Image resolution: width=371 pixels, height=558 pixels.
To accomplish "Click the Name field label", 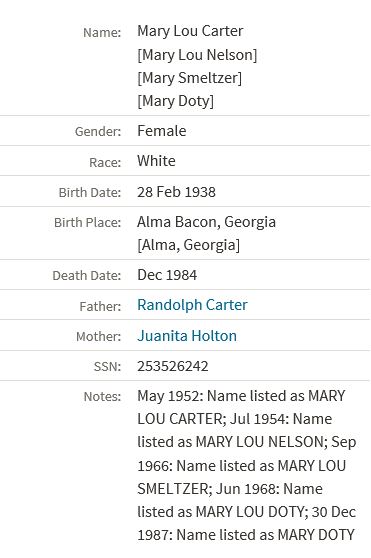I will pyautogui.click(x=102, y=33).
